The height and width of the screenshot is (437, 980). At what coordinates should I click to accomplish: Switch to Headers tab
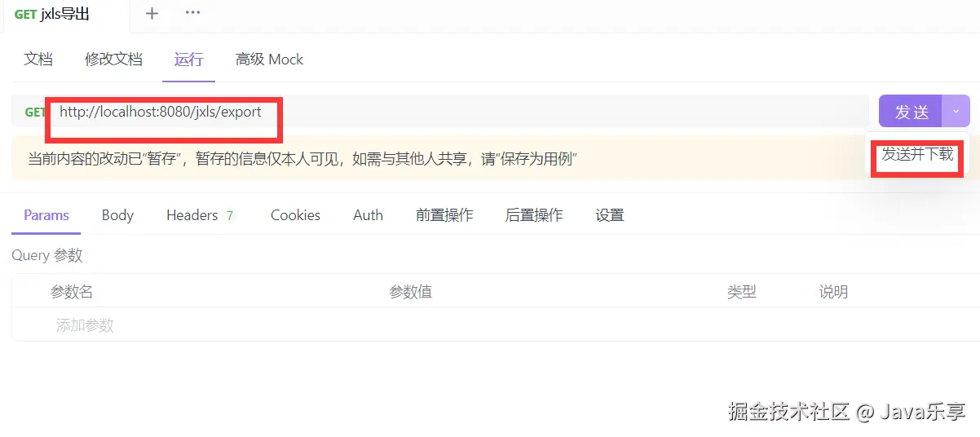(201, 215)
